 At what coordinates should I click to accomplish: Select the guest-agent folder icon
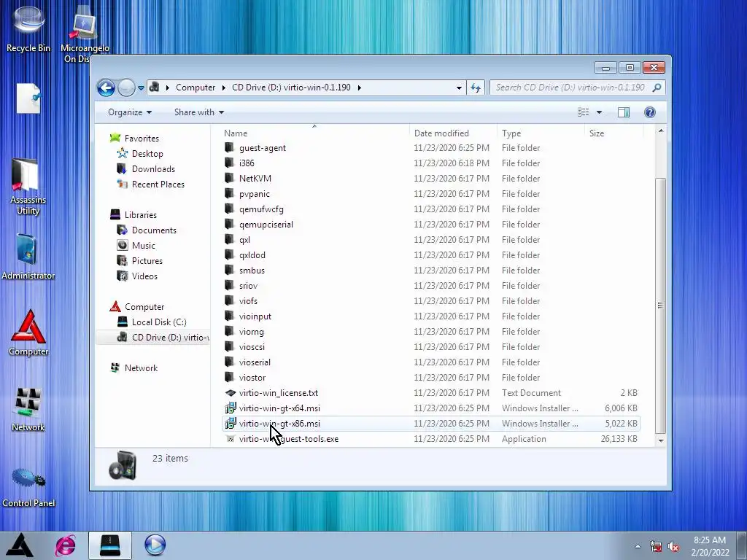230,147
